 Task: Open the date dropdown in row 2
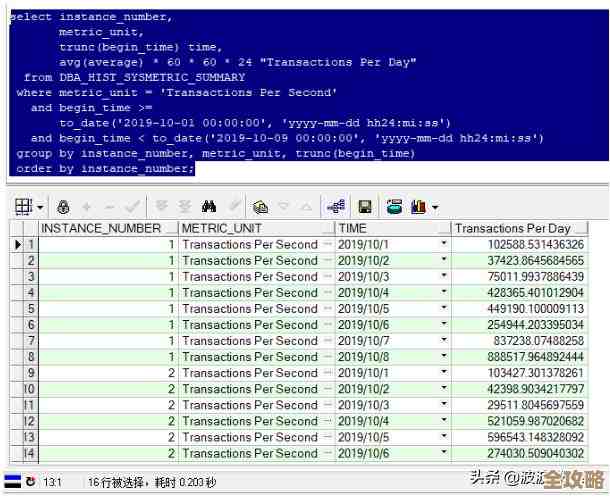tap(443, 260)
